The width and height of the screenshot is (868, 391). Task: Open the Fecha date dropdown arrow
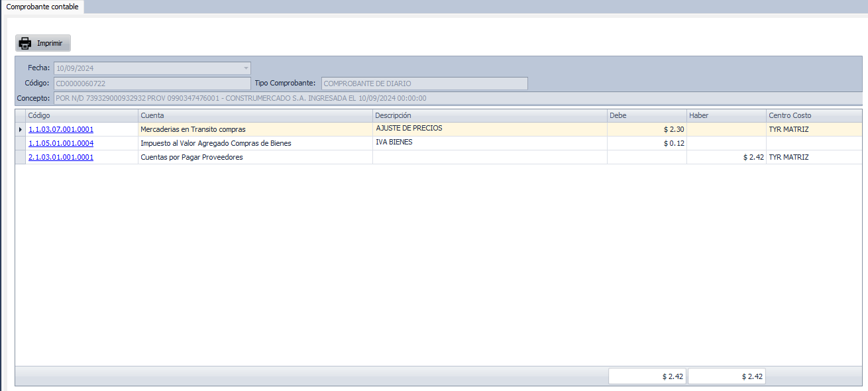pos(246,68)
